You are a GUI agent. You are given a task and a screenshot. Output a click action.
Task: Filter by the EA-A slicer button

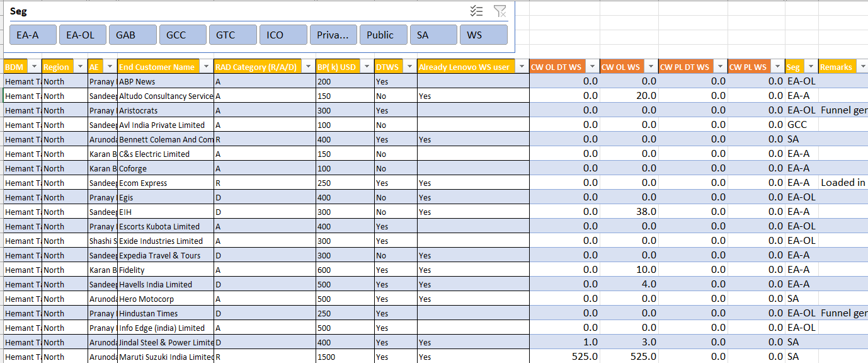[33, 35]
